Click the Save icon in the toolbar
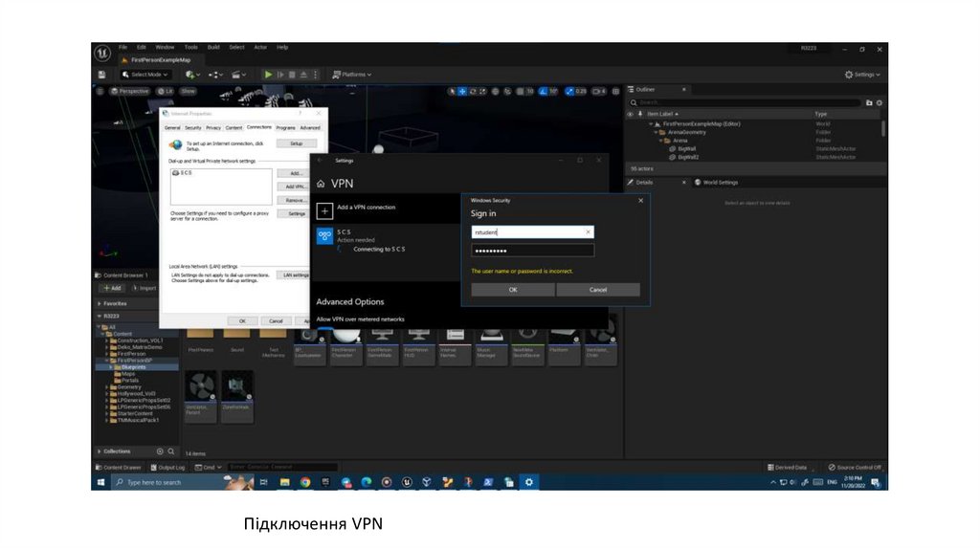980x549 pixels. [x=102, y=75]
